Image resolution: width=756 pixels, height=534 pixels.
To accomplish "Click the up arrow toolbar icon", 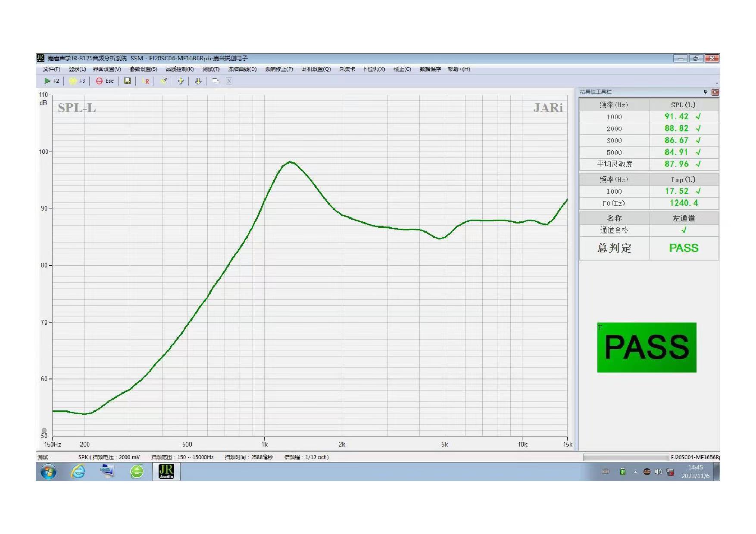I will coord(181,81).
